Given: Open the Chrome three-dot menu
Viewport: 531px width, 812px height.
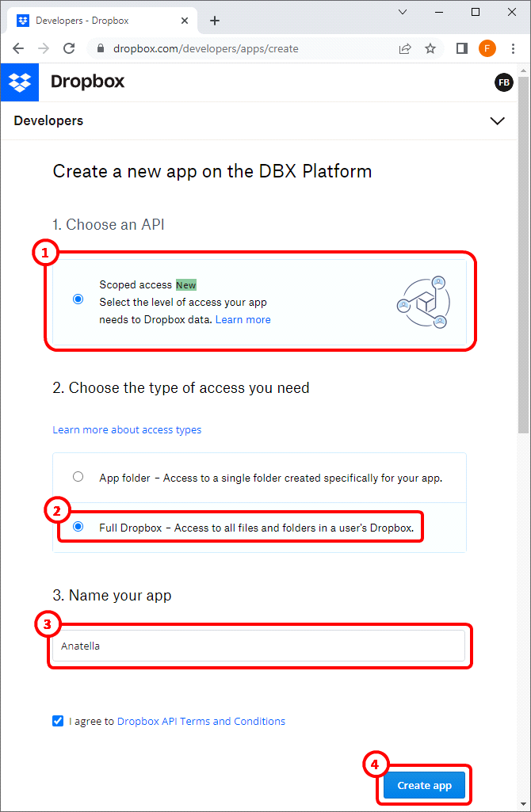Looking at the screenshot, I should 513,48.
